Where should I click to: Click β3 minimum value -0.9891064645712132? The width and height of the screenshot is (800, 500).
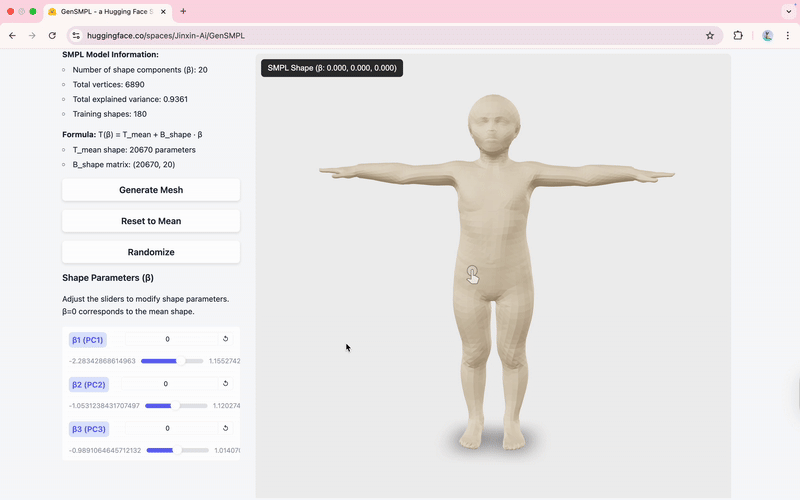[x=105, y=451]
